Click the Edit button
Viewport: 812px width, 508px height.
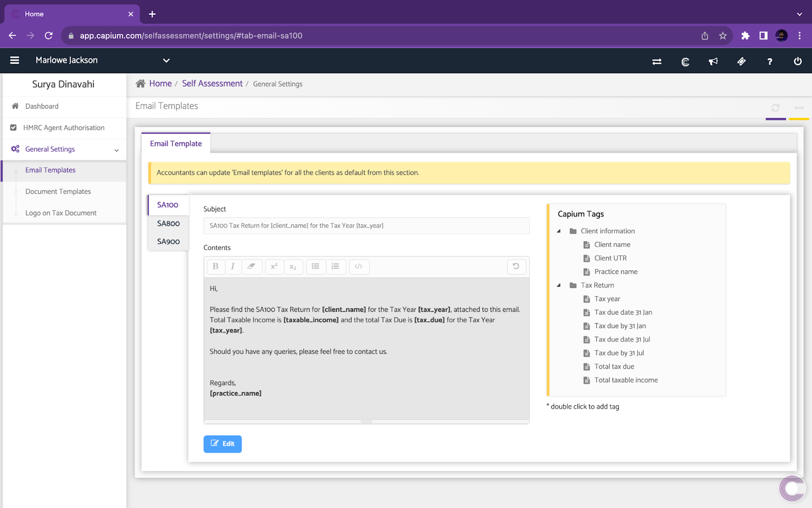(222, 444)
